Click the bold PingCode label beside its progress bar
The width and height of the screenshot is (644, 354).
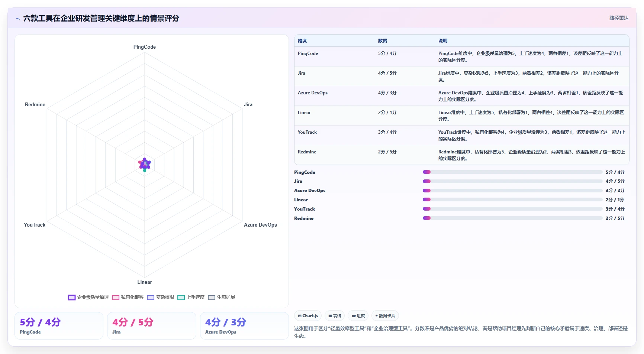point(305,172)
